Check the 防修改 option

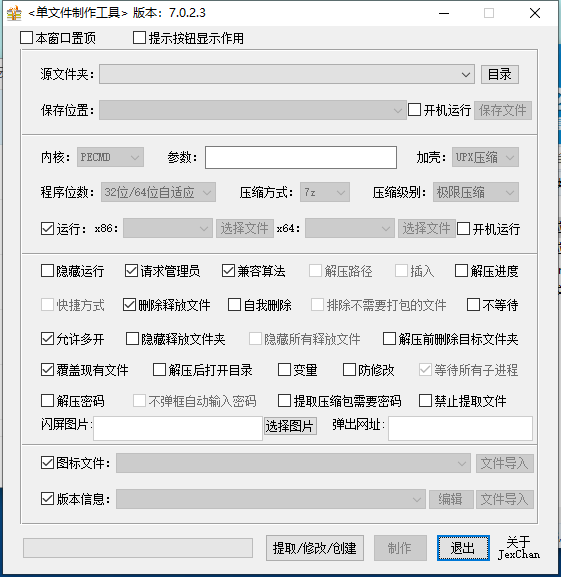coord(349,370)
